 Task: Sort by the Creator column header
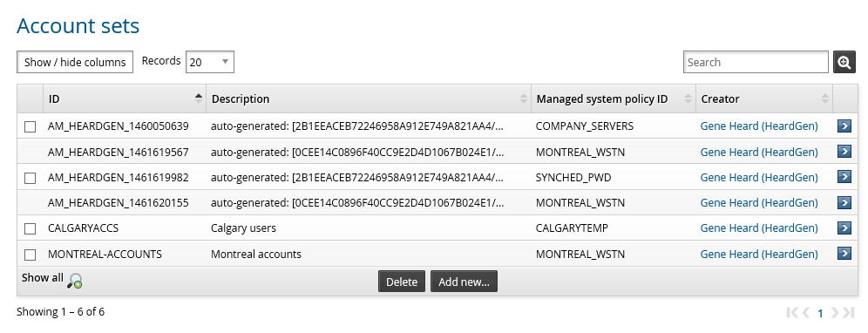tap(764, 99)
